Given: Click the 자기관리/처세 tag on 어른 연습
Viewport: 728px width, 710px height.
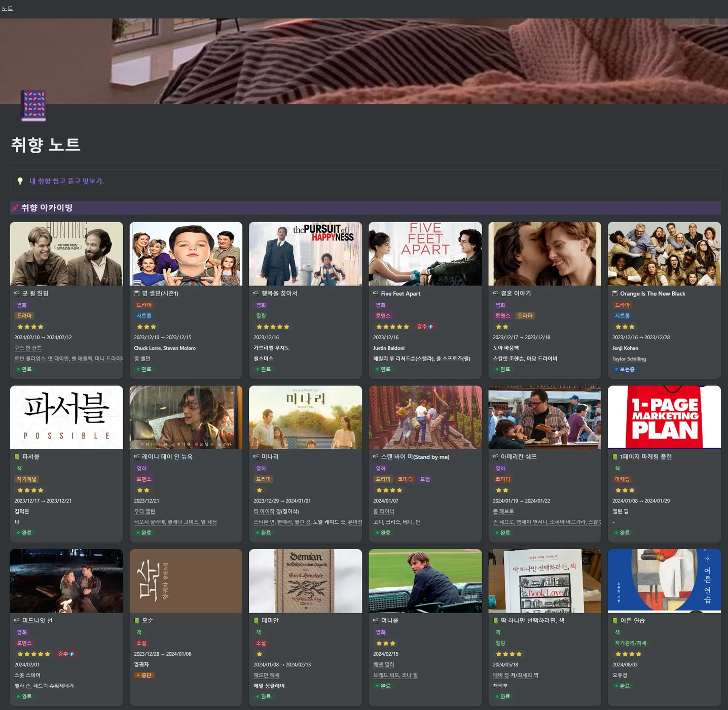Looking at the screenshot, I should [631, 643].
